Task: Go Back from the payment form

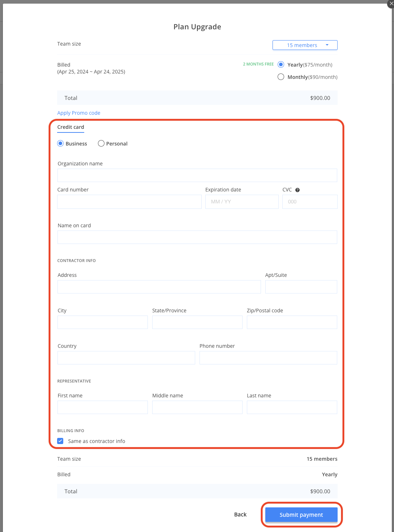Action: tap(240, 514)
